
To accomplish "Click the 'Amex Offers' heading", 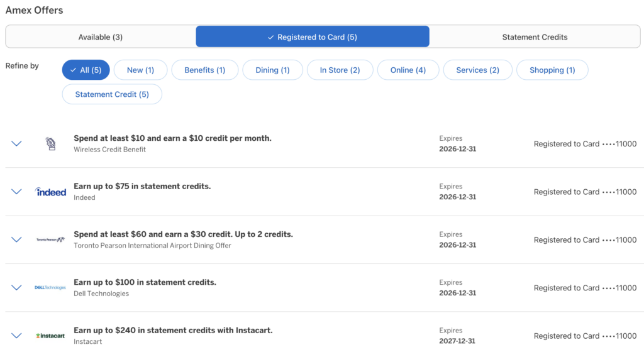I will pos(34,10).
